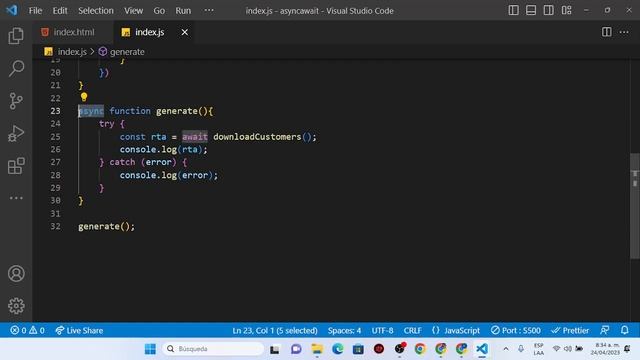
Task: Open the Search view in activity bar
Action: tap(16, 68)
